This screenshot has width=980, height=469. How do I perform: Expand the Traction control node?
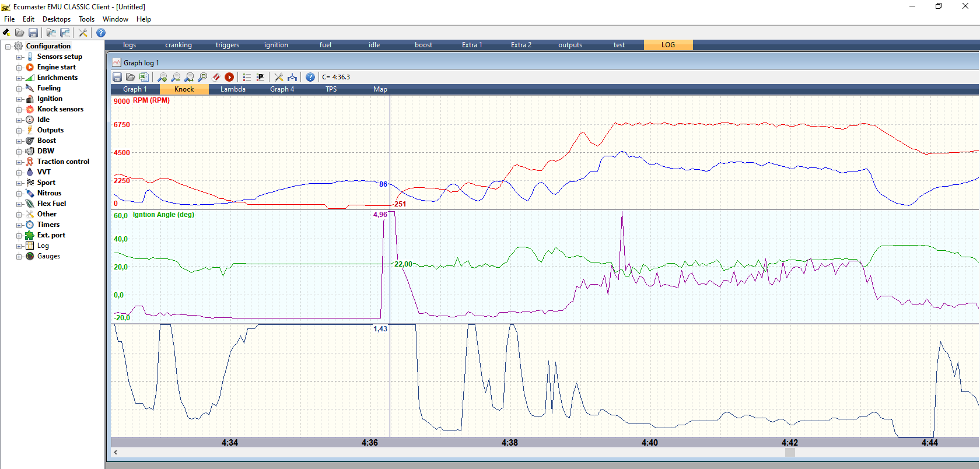(19, 162)
